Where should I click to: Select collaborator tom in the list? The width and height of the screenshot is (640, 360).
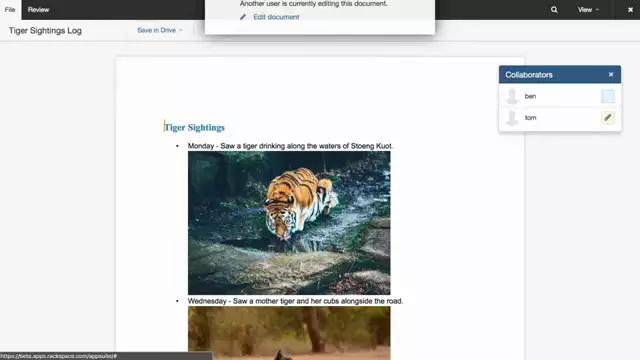pos(560,118)
